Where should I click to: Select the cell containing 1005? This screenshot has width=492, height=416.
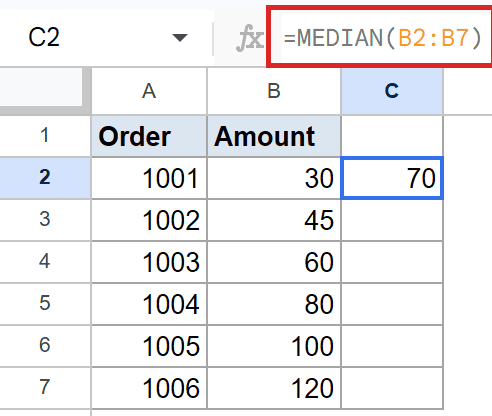coord(149,346)
